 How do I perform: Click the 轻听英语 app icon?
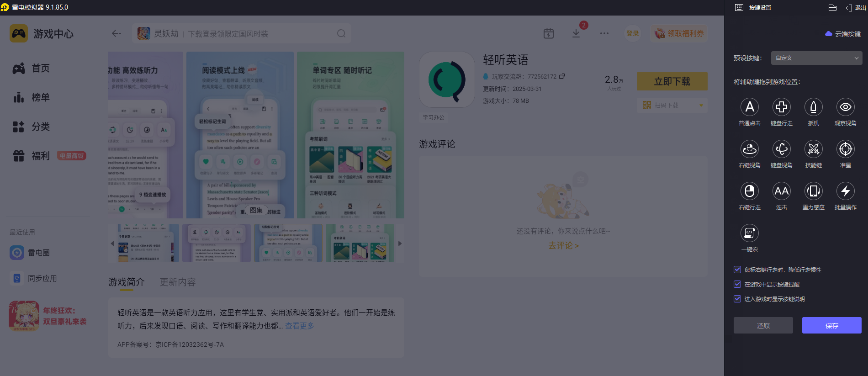coord(447,79)
